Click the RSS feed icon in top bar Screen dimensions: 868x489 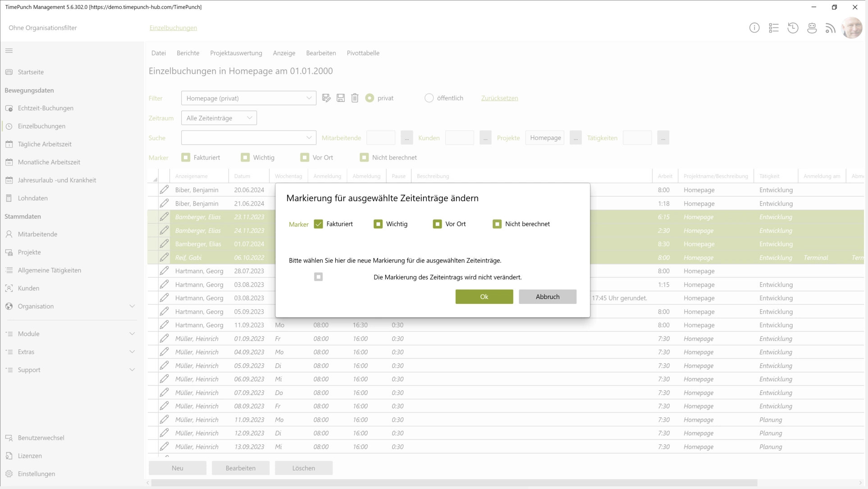tap(830, 28)
